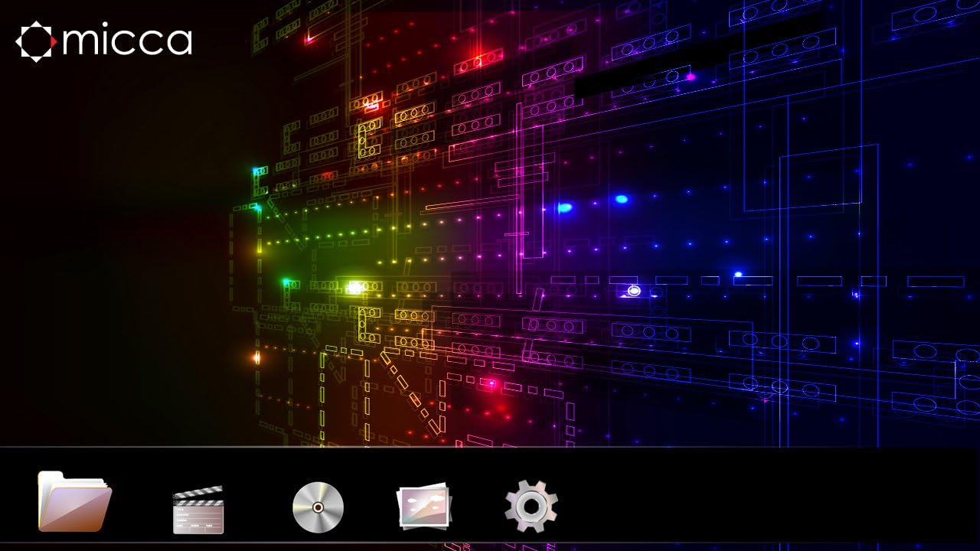This screenshot has height=551, width=980.
Task: Open settings via the gear icon
Action: click(x=531, y=506)
